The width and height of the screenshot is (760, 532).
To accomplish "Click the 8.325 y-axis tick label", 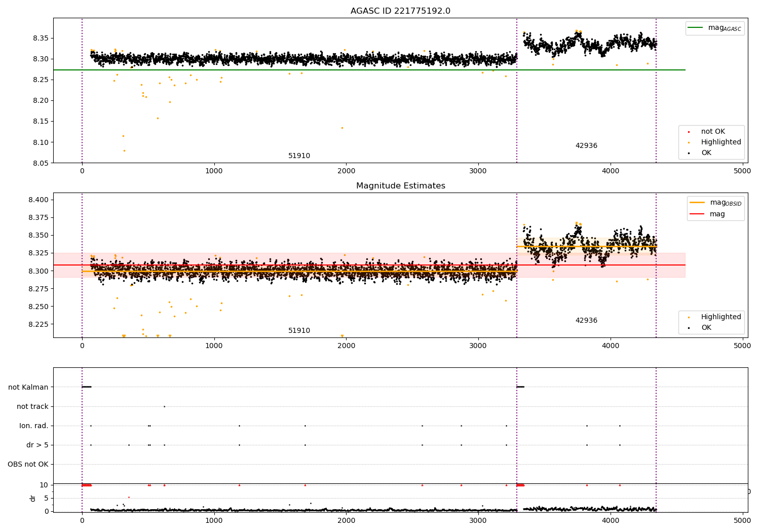I will 39,253.
